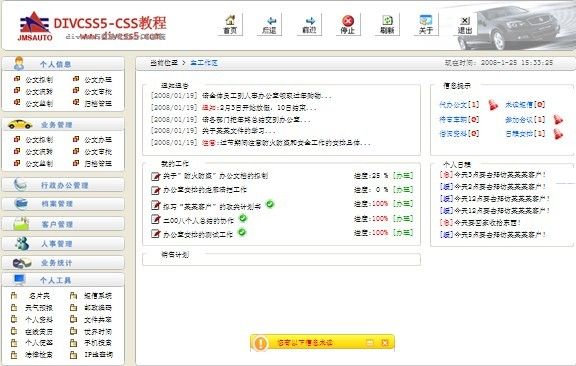Click green check on fourth work task
The width and height of the screenshot is (576, 366).
(x=243, y=218)
